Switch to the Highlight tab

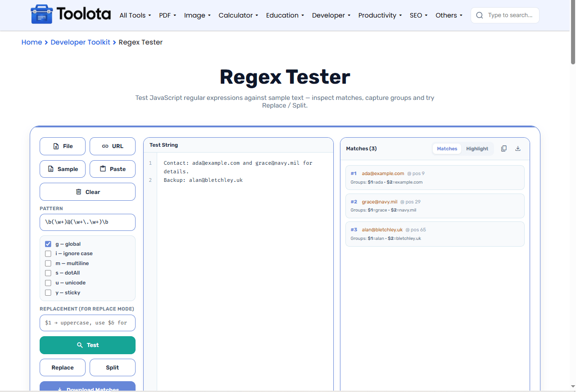click(x=477, y=149)
